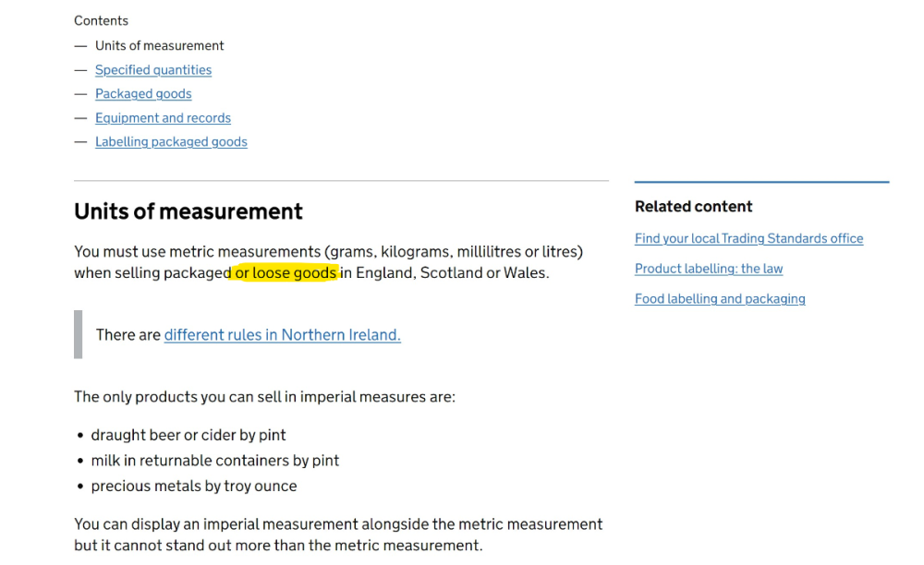Viewport: 924px width, 565px height.
Task: Jump to Labelling packaged goods
Action: point(171,142)
